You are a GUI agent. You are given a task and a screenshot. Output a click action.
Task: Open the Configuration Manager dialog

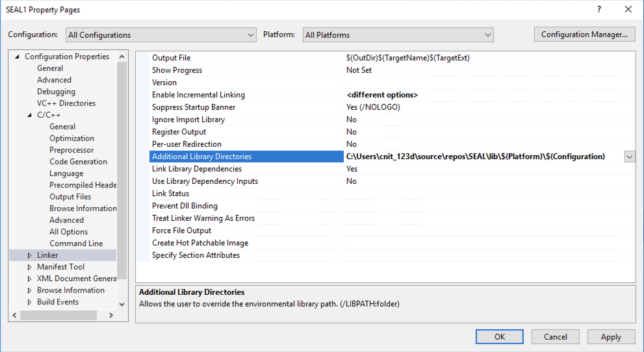point(584,34)
